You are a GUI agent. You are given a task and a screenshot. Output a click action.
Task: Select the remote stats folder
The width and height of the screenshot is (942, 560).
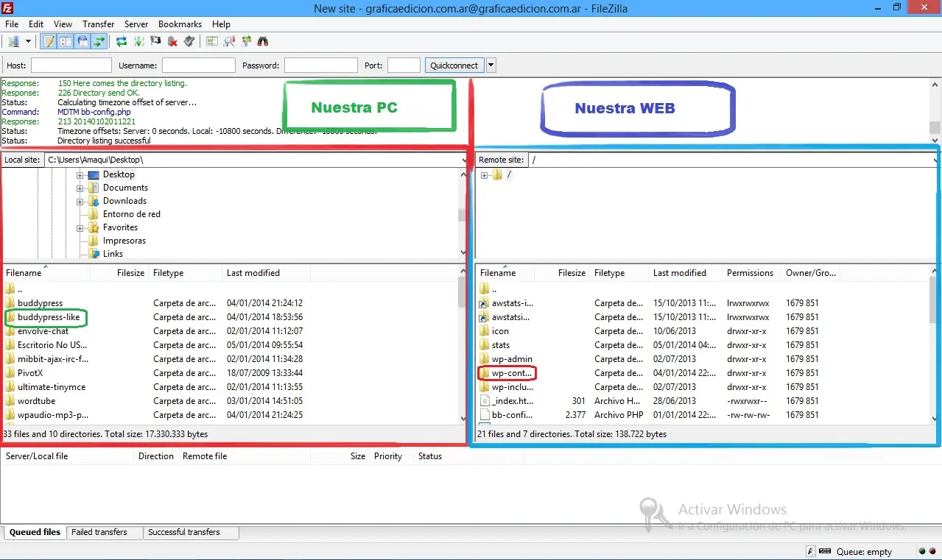(501, 345)
